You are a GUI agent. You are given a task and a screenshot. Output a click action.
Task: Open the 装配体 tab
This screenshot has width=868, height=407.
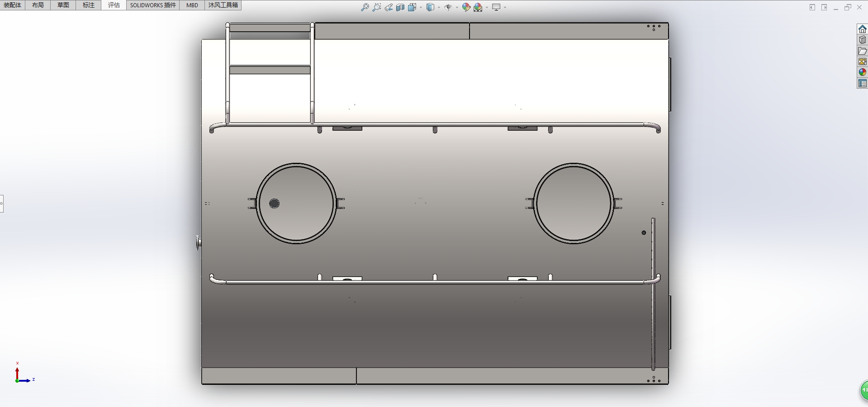tap(13, 5)
